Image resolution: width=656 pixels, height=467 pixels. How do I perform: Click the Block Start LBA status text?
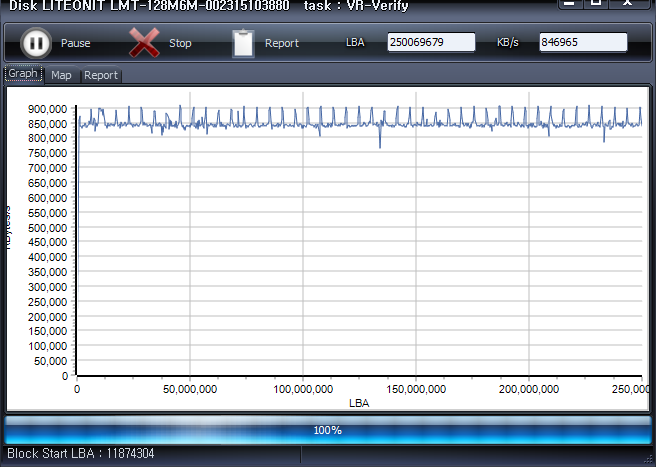(81, 454)
